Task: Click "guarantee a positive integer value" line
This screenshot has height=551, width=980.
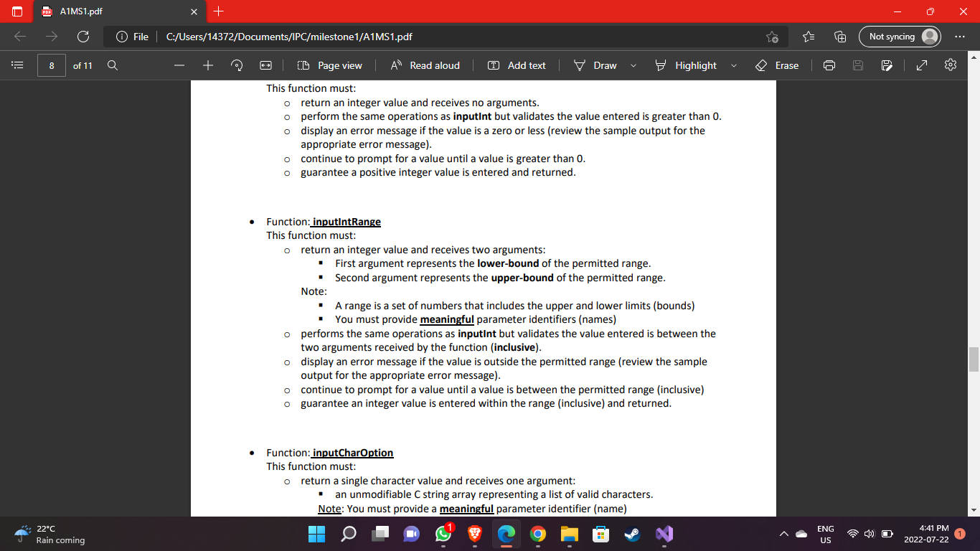Action: pos(438,172)
